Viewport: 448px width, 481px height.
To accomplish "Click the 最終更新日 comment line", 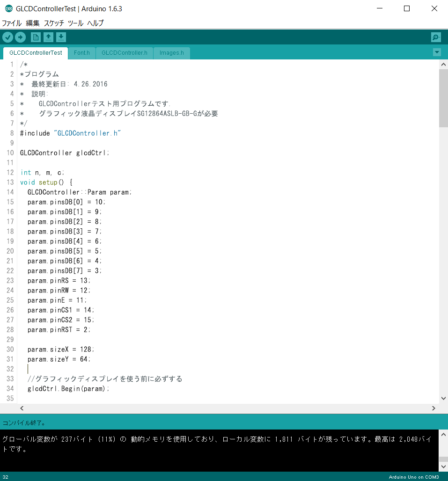I will tap(64, 84).
